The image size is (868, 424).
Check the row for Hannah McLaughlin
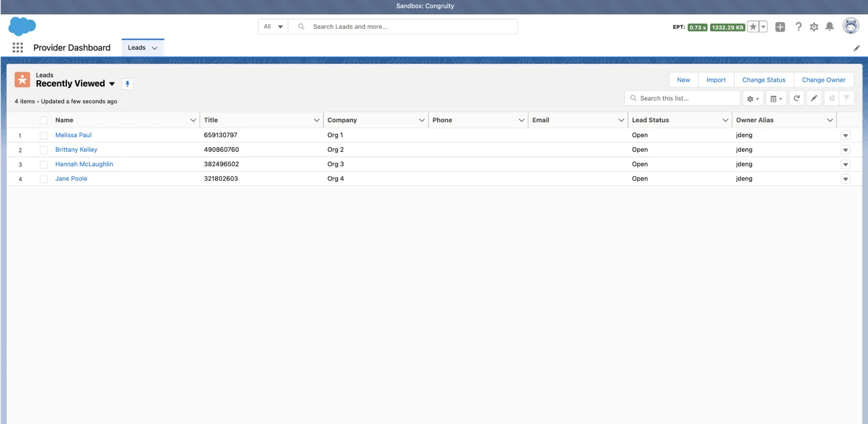(x=43, y=164)
